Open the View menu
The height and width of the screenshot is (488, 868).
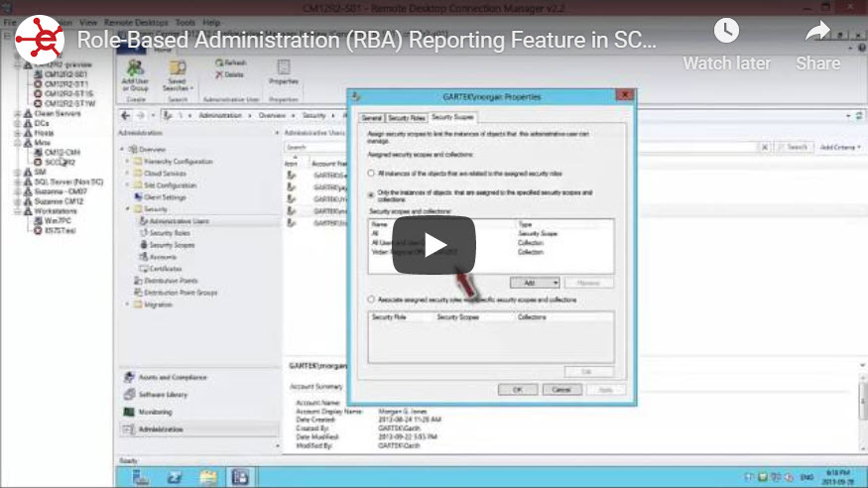point(88,23)
